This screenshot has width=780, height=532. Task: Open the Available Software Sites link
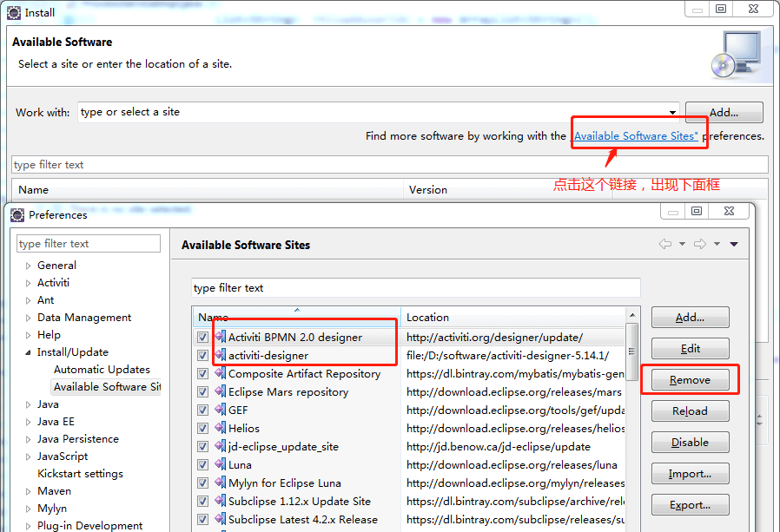(636, 135)
